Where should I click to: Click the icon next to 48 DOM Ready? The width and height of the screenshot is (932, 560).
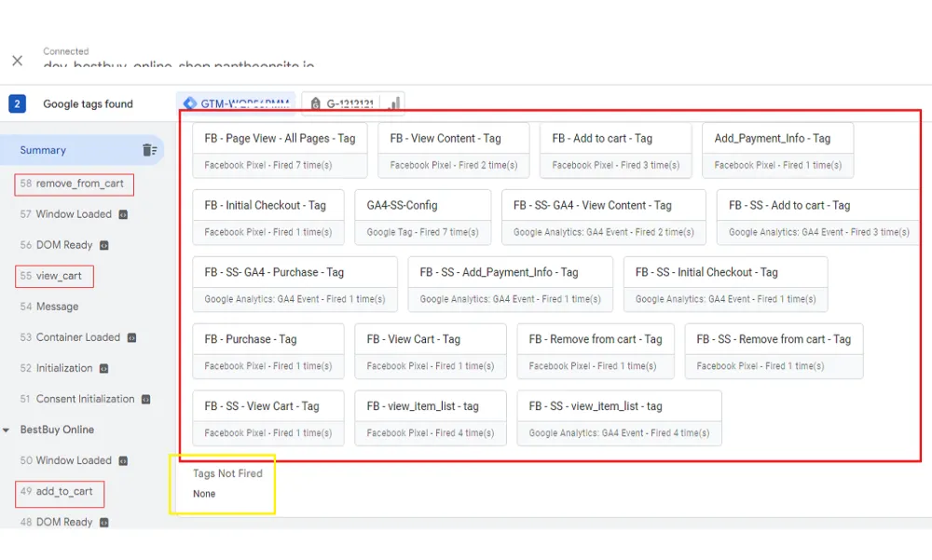click(104, 523)
